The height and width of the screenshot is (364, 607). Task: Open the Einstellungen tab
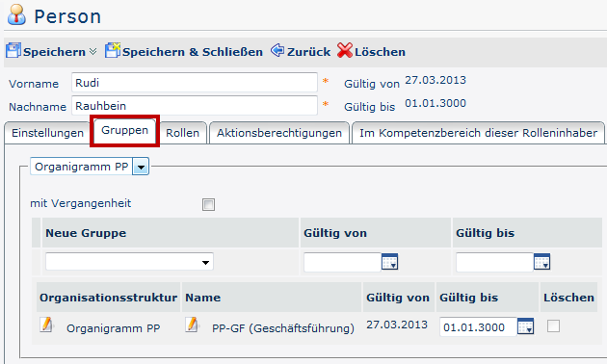[x=47, y=133]
